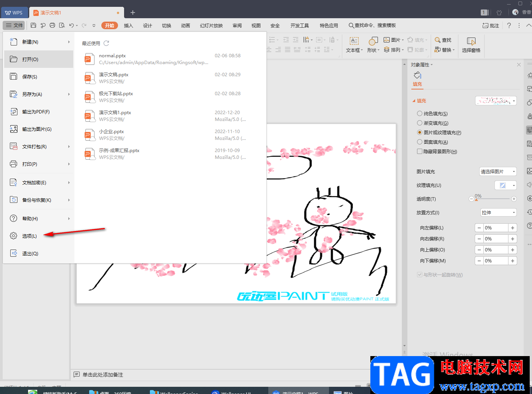Click the save icon in quick access toolbar

tap(33, 25)
